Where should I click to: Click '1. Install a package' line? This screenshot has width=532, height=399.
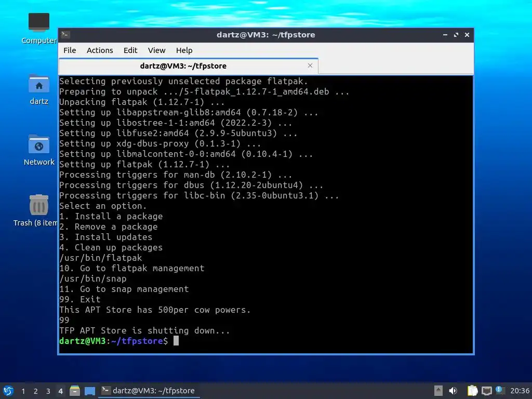click(111, 216)
